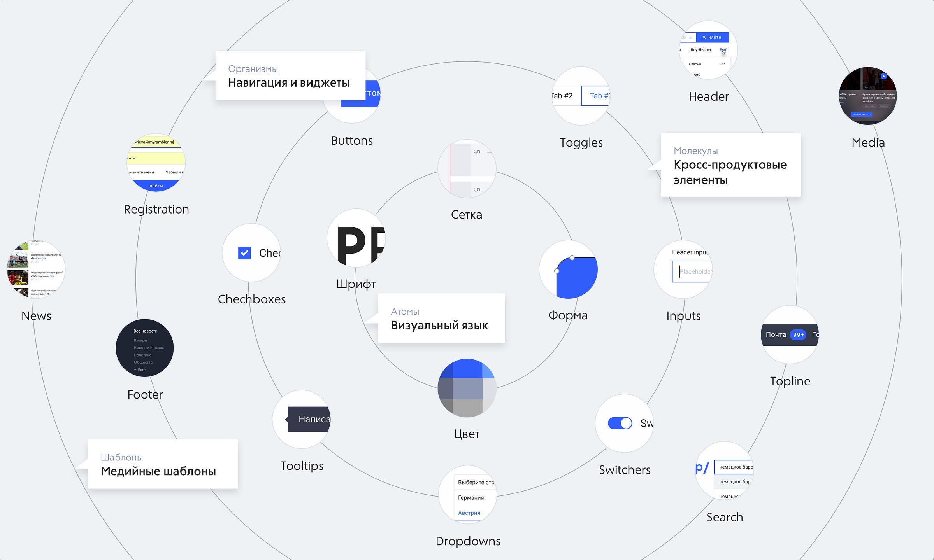The image size is (934, 560).
Task: Click the blue checked checkbox in Checkboxes circle
Action: click(x=244, y=253)
